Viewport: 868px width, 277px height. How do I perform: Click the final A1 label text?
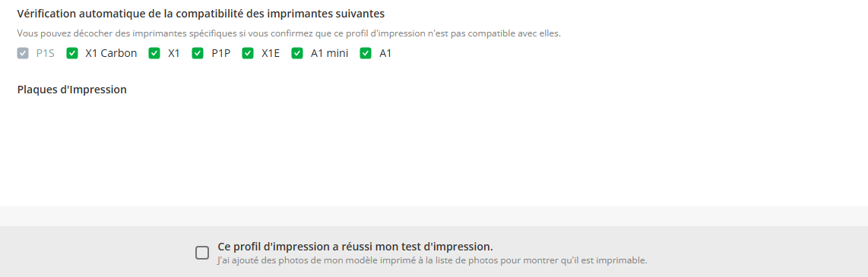point(385,54)
